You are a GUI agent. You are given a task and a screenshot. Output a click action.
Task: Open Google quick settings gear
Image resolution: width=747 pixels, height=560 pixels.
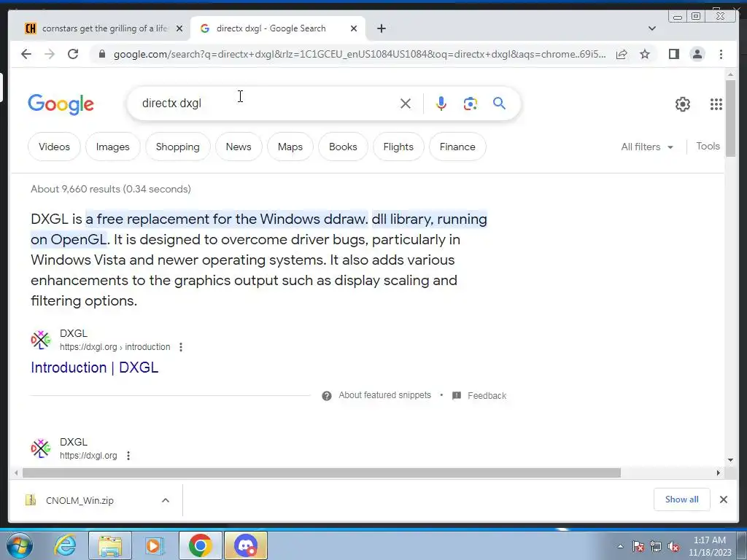coord(683,104)
